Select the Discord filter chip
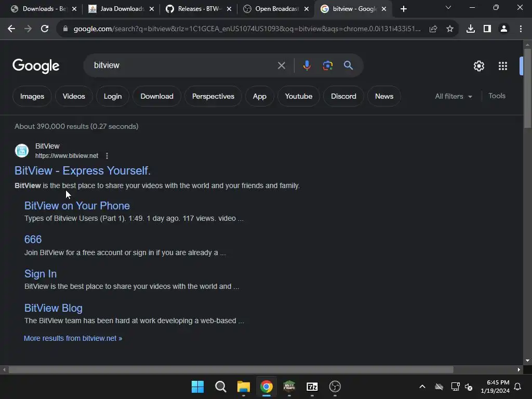This screenshot has height=399, width=532. [343, 96]
